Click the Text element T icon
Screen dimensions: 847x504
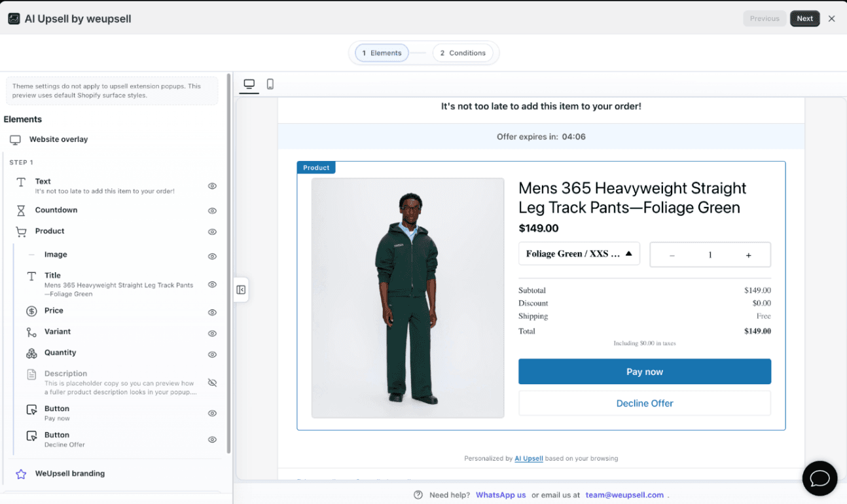coord(22,183)
